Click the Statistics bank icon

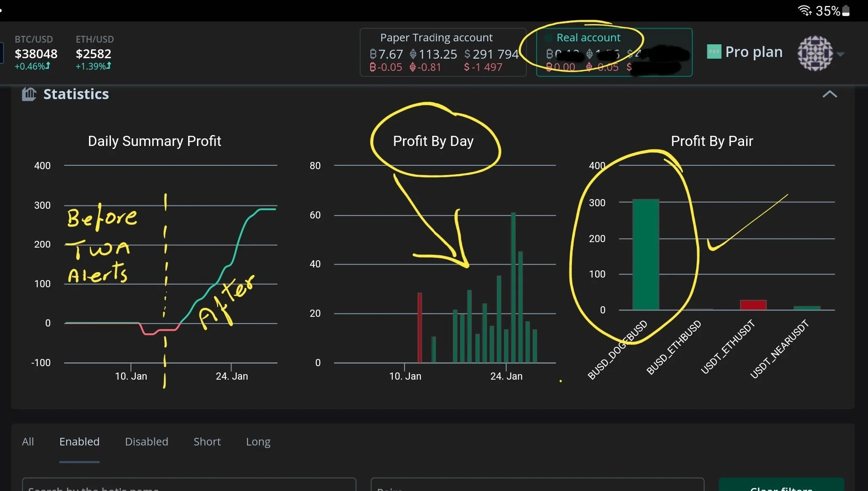pos(29,94)
